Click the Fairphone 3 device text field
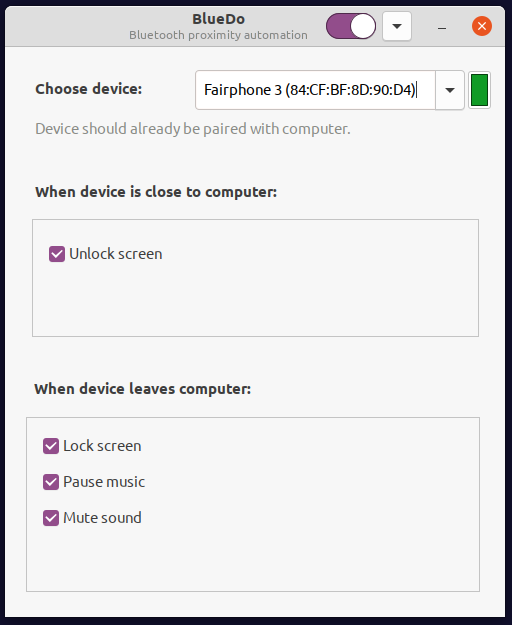 pos(315,90)
